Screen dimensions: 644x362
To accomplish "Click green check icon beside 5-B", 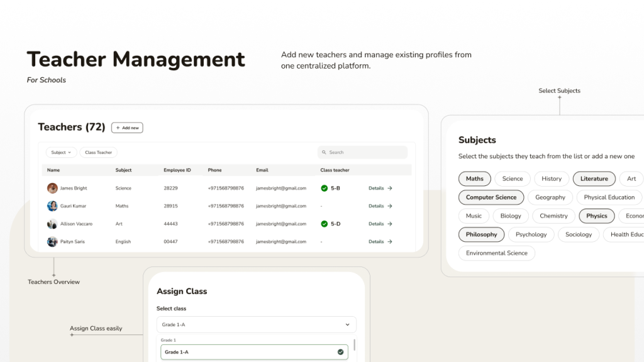I will pyautogui.click(x=325, y=188).
